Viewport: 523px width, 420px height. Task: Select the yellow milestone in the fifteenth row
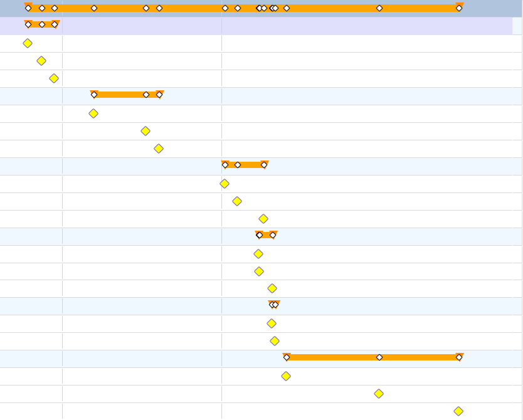coord(258,254)
